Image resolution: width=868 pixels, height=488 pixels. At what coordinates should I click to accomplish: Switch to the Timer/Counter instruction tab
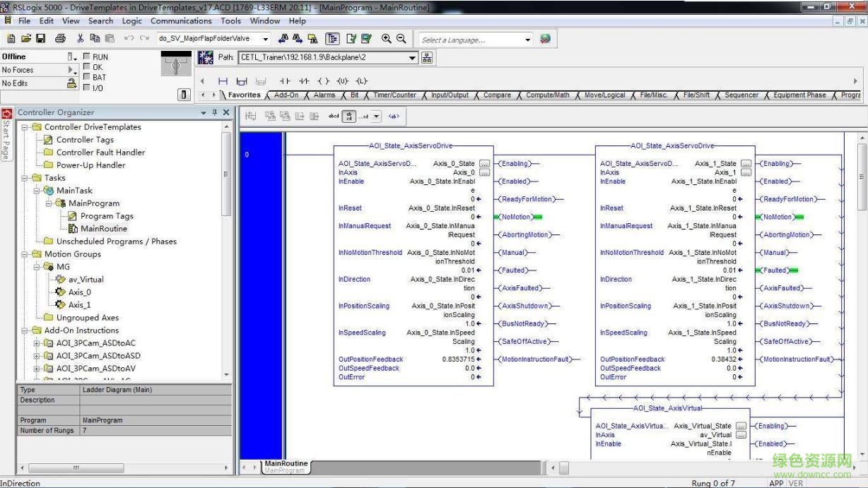394,95
